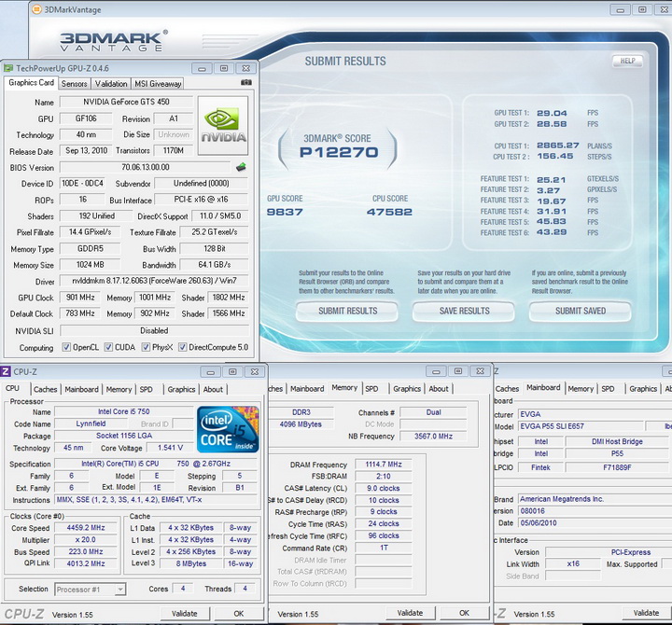Switch to SPD tab in first CPU-Z
The image size is (672, 625).
[147, 389]
